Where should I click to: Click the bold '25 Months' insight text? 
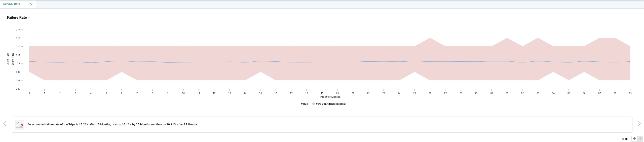coord(143,125)
